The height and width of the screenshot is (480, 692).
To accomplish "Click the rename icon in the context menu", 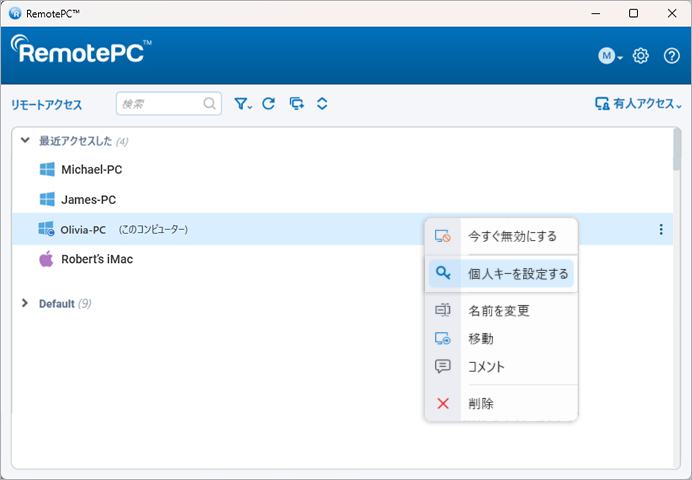I will (x=443, y=310).
